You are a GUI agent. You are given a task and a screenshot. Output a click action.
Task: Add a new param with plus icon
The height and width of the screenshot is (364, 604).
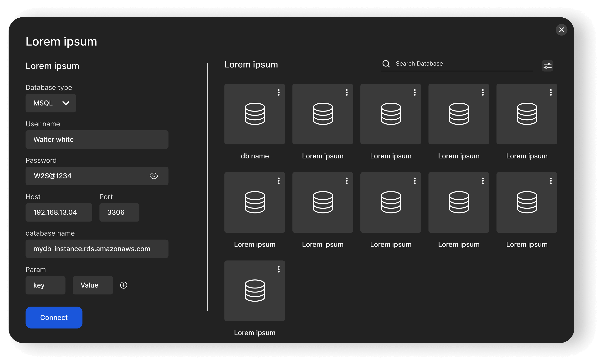123,285
